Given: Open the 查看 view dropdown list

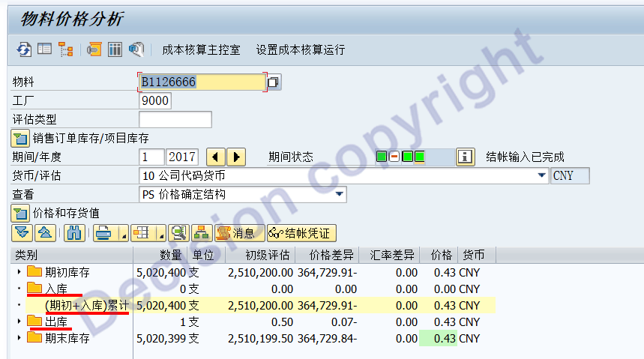Looking at the screenshot, I should (340, 194).
